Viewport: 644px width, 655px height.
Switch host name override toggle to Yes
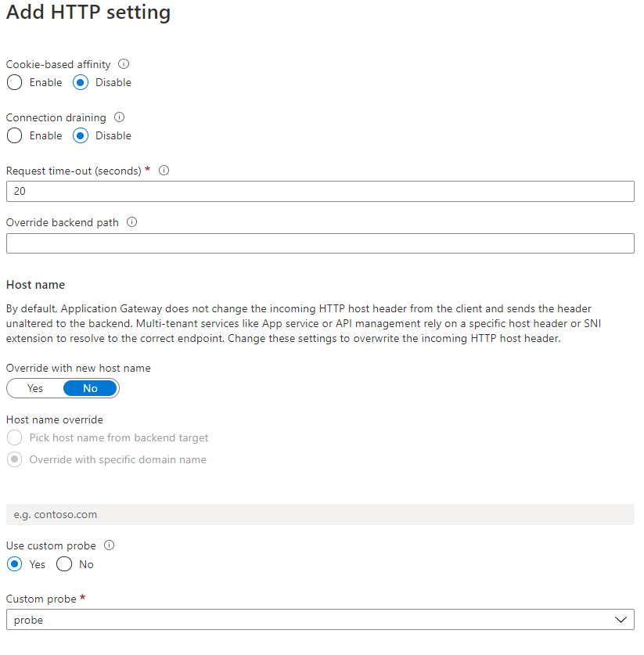(35, 388)
